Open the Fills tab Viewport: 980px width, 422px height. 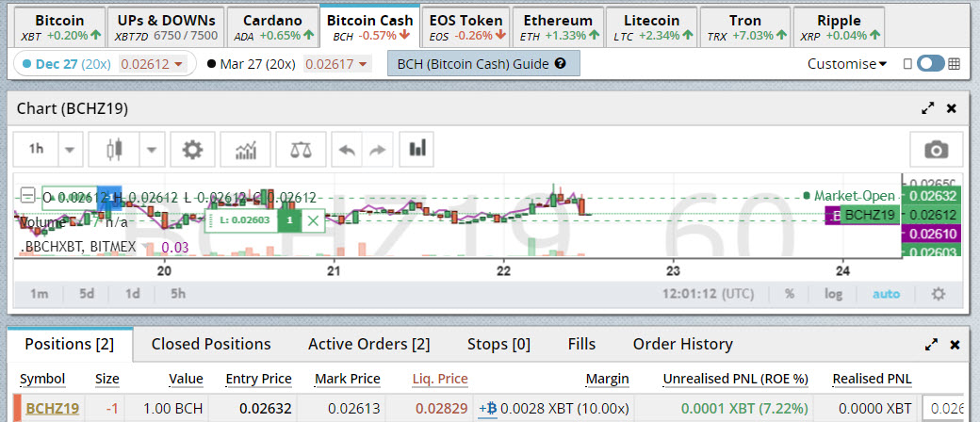(x=581, y=345)
